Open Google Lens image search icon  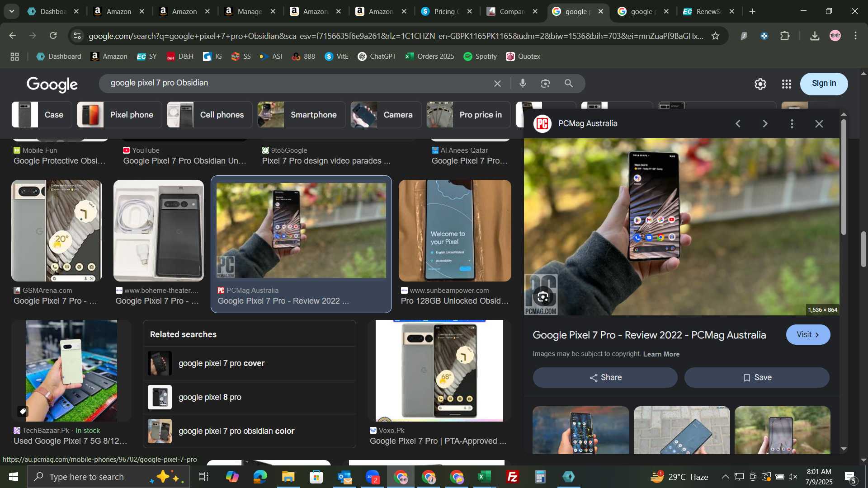pyautogui.click(x=546, y=84)
